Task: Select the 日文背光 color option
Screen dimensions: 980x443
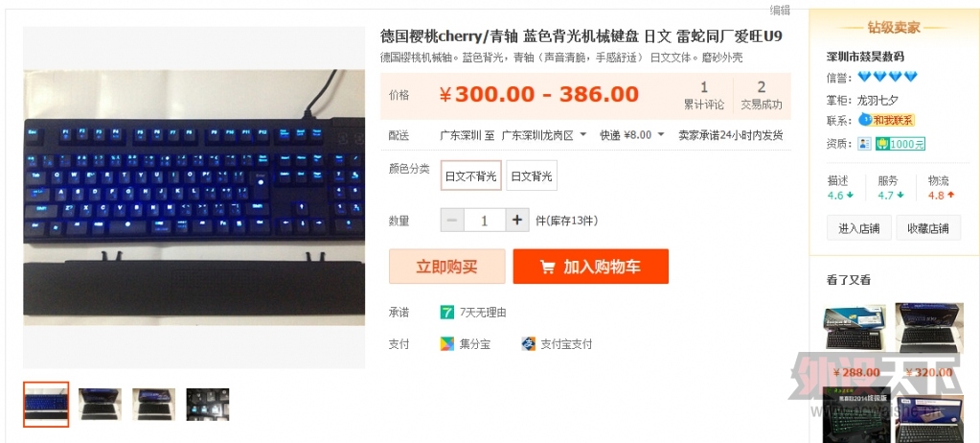Action: pos(532,175)
